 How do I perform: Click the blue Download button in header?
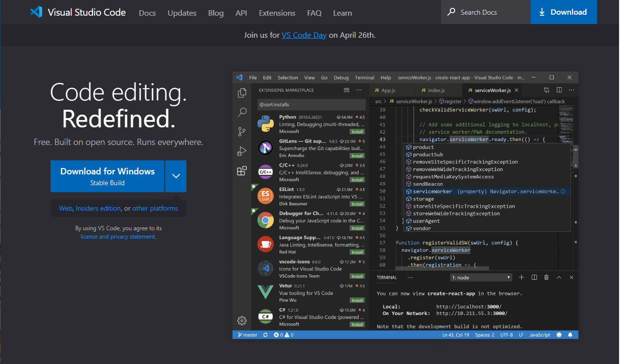click(564, 12)
